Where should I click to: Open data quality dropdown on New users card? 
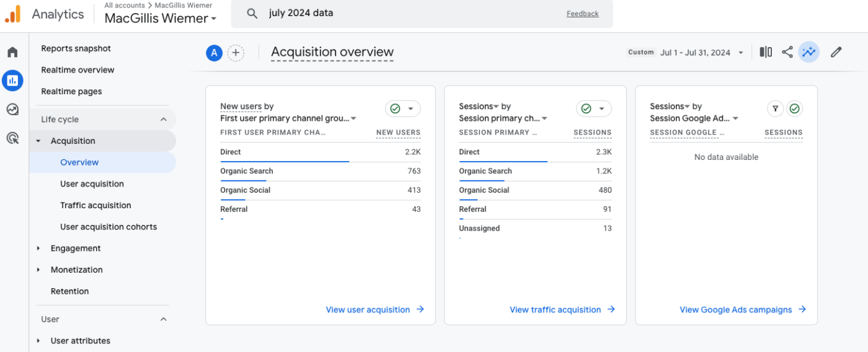point(403,109)
